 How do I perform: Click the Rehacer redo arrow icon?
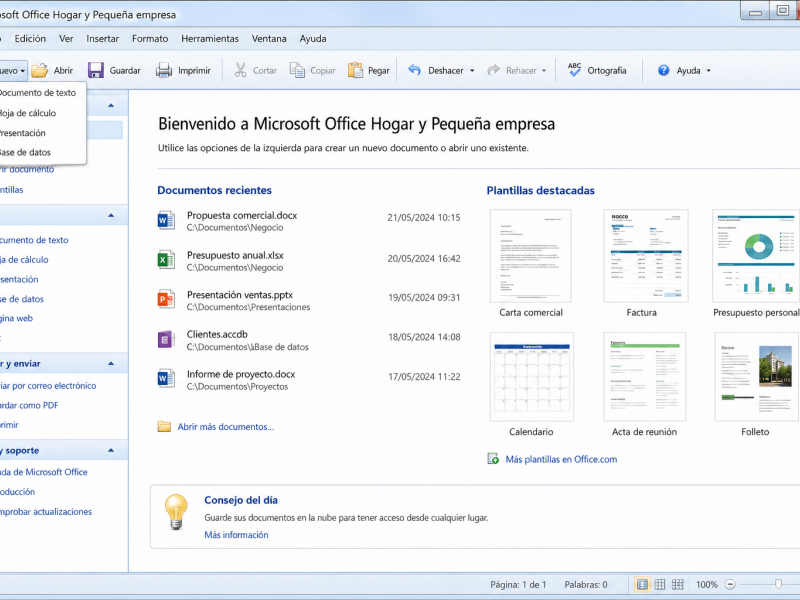click(x=493, y=70)
